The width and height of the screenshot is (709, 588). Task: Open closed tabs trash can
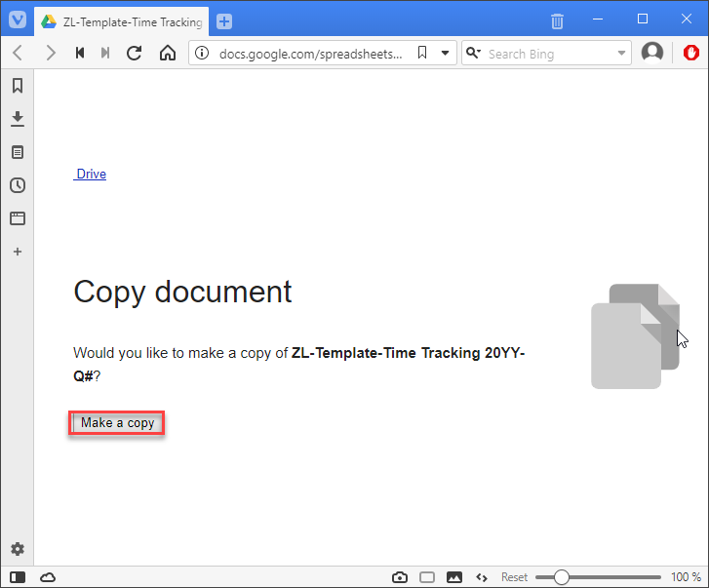(x=557, y=20)
